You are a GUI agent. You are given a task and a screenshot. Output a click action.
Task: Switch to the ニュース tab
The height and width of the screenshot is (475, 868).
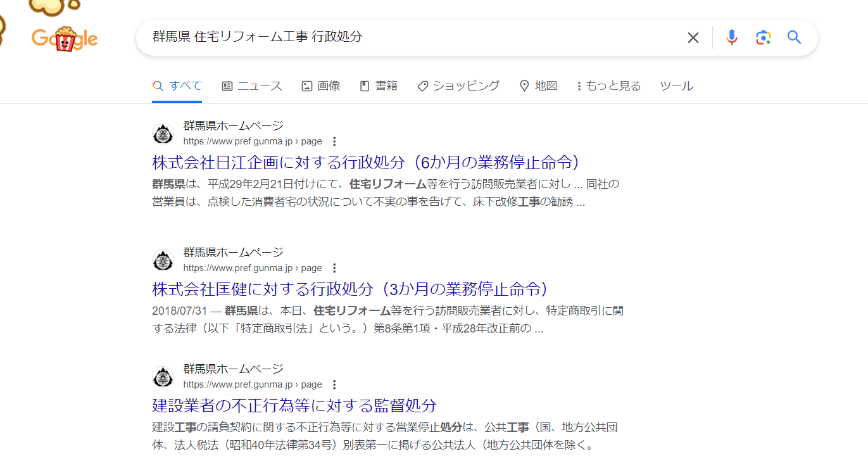point(252,86)
